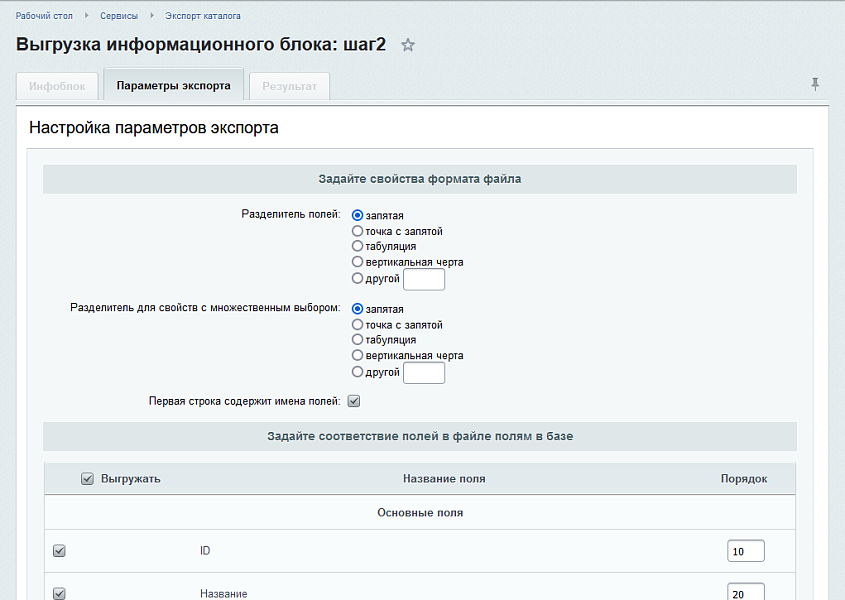The height and width of the screenshot is (600, 845).
Task: Select 'вертикальная черта' as field separator
Action: point(357,261)
